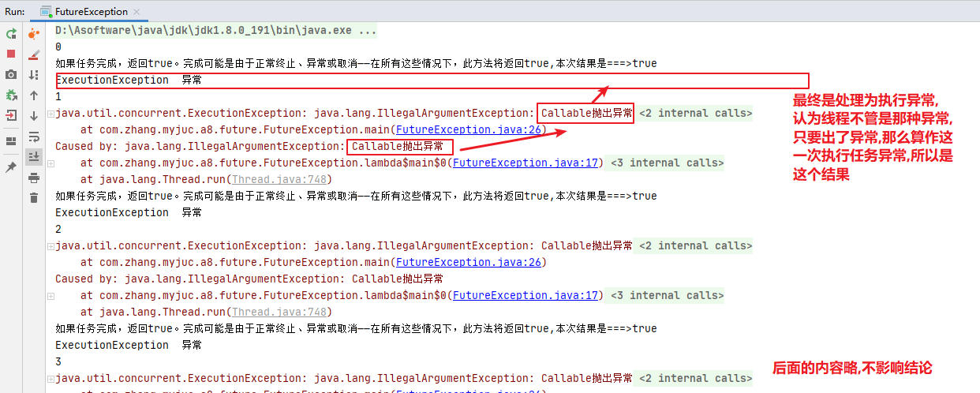This screenshot has width=980, height=393.
Task: Click 'Caused by' line in second stack trace
Action: point(249,279)
